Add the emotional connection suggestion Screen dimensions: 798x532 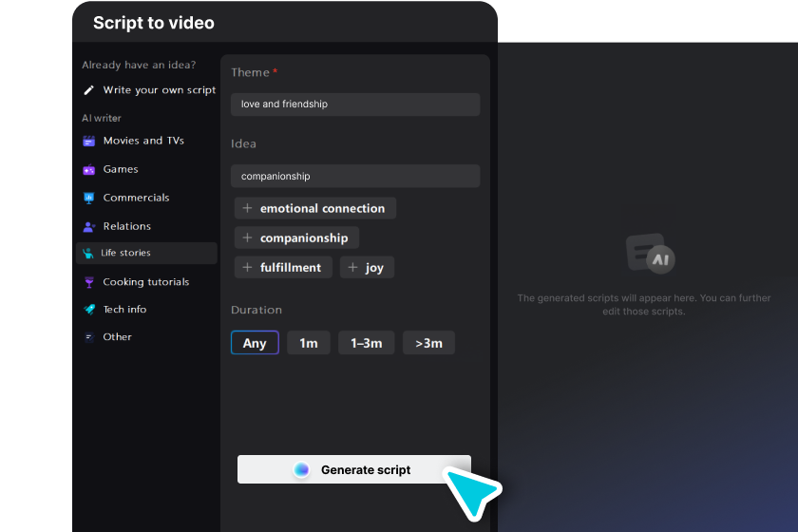click(315, 208)
